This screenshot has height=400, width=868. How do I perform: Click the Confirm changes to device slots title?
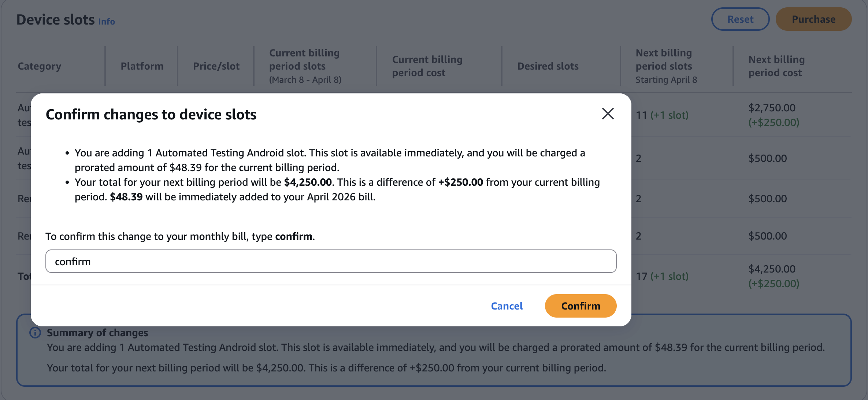coord(151,114)
